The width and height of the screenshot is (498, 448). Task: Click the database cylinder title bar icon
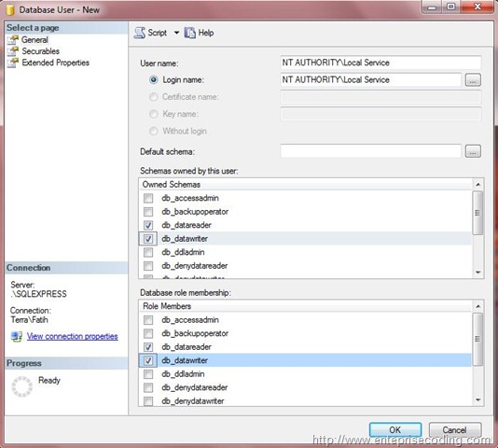10,10
